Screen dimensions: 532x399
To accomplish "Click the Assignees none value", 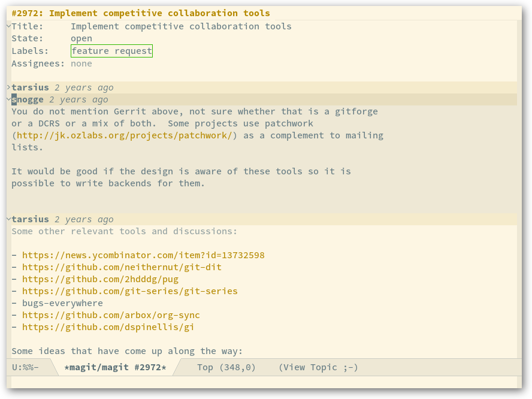I will click(x=81, y=64).
